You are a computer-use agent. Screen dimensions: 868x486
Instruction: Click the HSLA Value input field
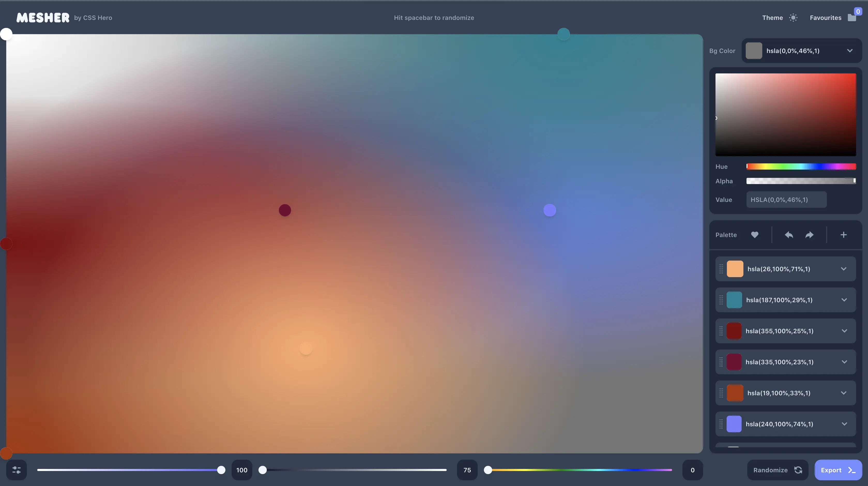786,200
